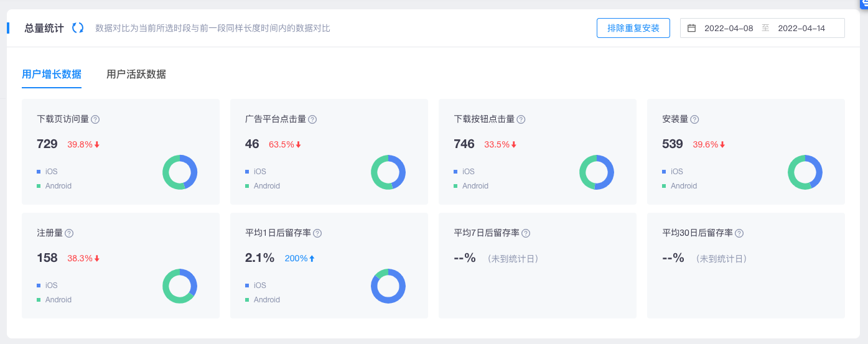Click help icon next to 下载按钮点击量

[521, 119]
